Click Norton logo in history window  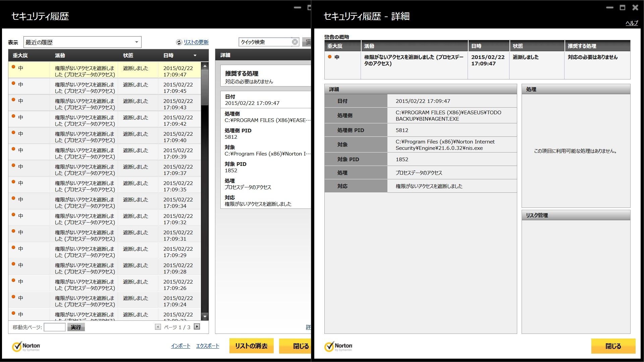pos(26,346)
